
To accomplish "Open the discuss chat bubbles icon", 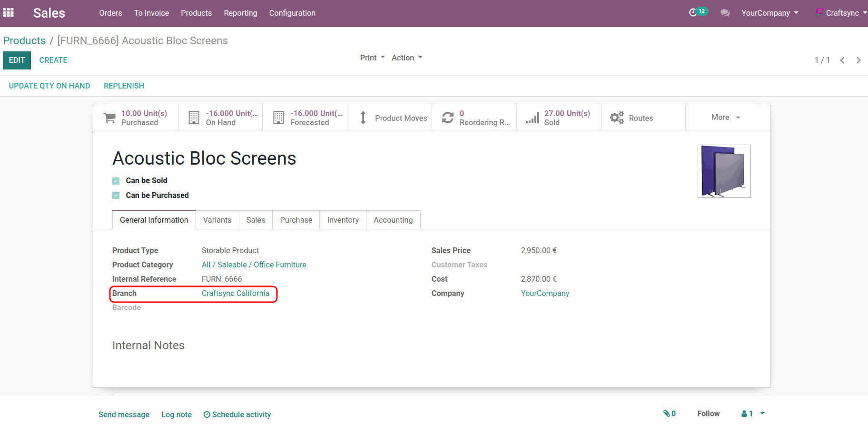I will coord(725,13).
